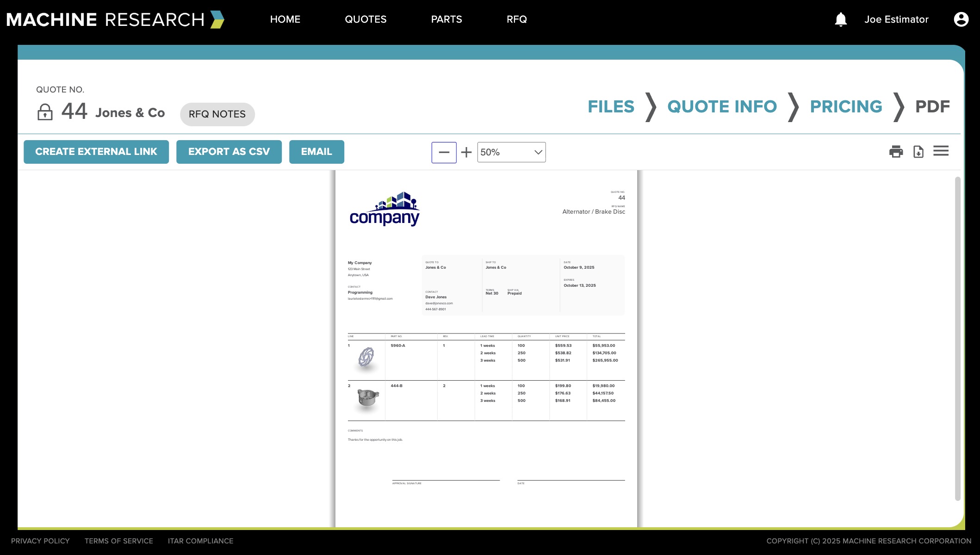Open the PDF viewer hamburger menu

click(941, 151)
